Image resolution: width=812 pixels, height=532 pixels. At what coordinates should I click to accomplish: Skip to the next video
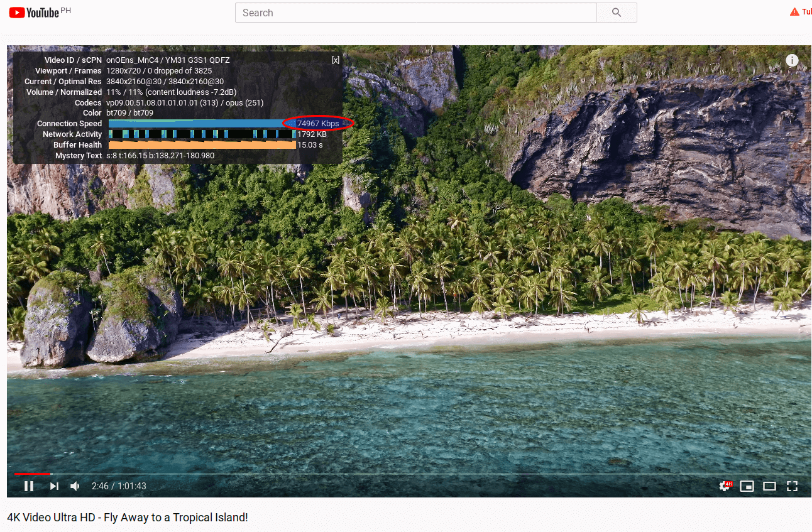tap(54, 486)
